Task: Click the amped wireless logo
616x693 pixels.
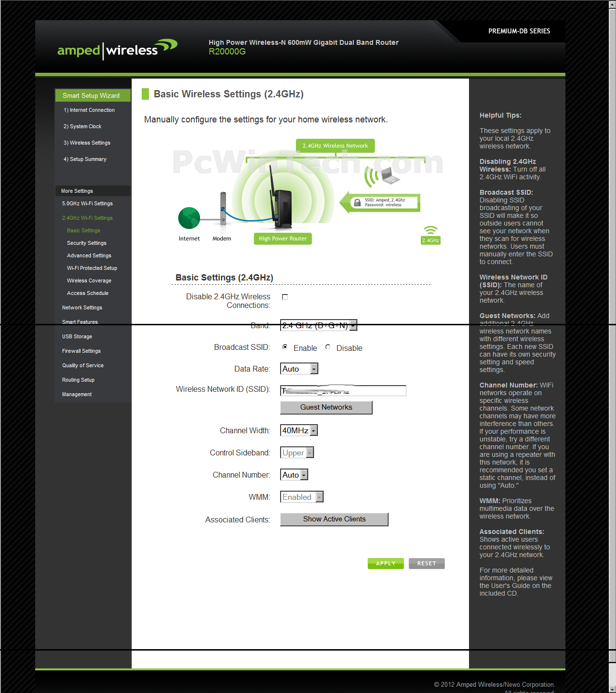Action: click(117, 49)
